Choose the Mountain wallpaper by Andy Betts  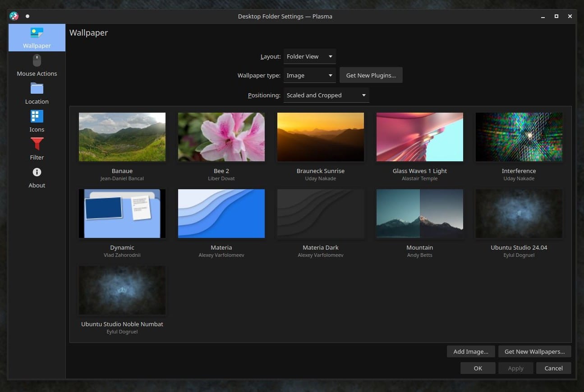point(419,213)
